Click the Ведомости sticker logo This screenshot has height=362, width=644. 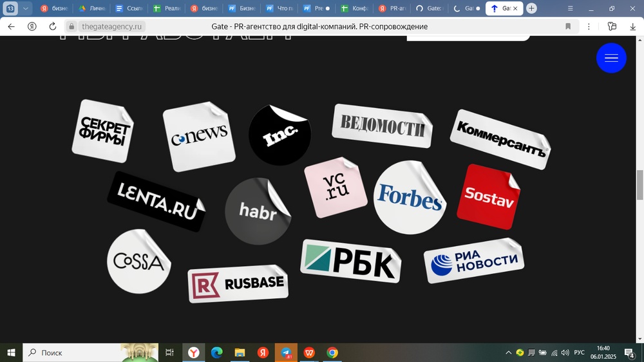pos(383,126)
